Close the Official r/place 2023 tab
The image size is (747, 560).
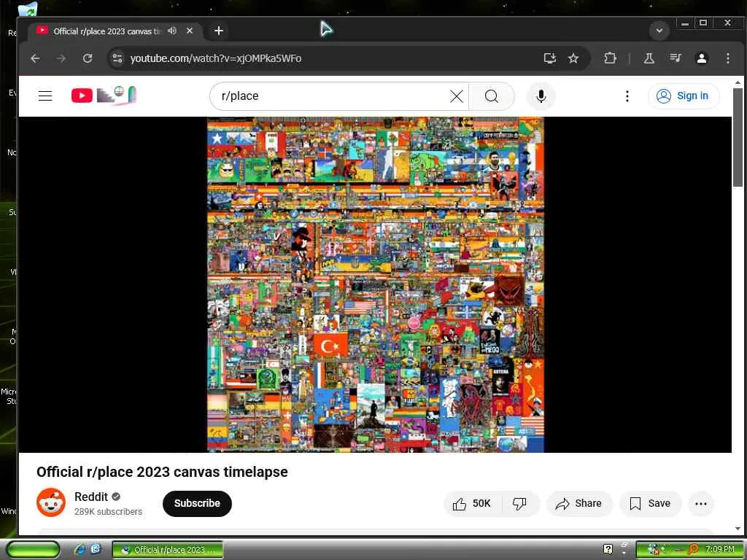click(190, 31)
